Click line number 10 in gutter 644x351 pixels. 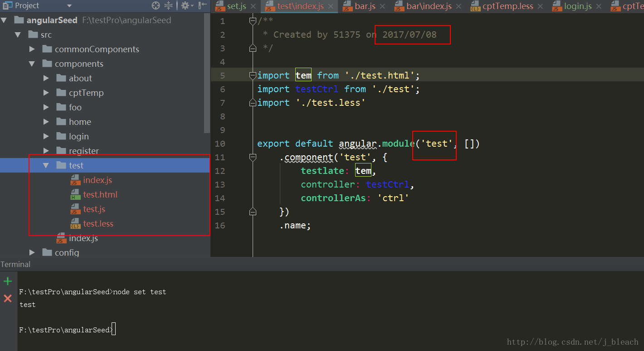220,143
